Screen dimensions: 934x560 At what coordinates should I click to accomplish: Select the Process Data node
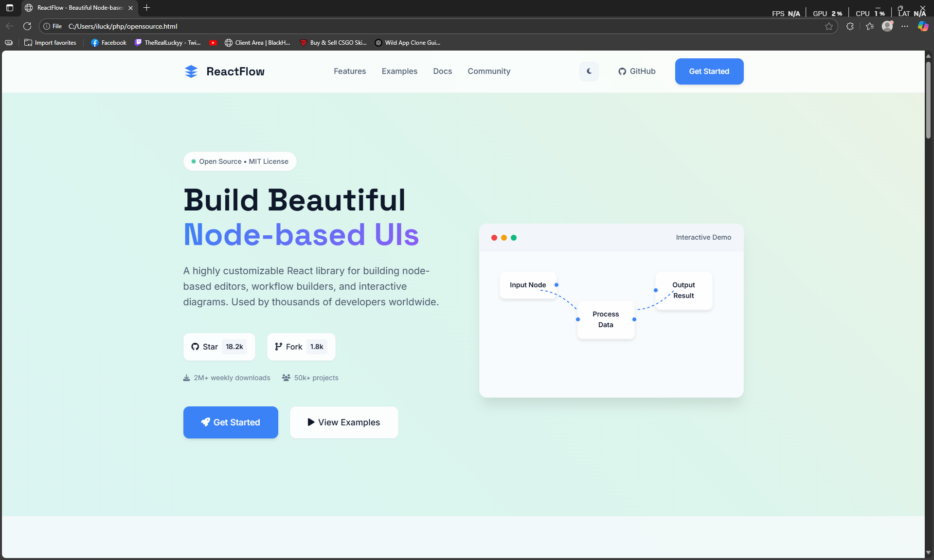pyautogui.click(x=606, y=319)
